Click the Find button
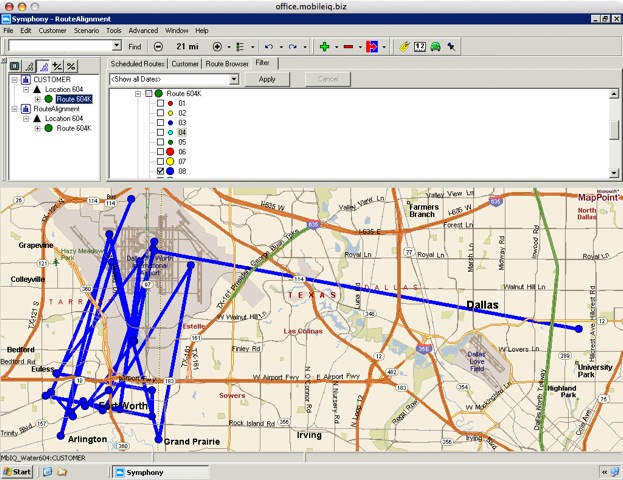 (x=135, y=46)
